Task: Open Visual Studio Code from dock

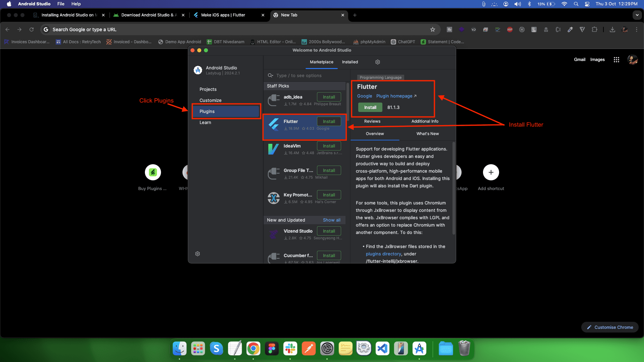Action: 382,349
